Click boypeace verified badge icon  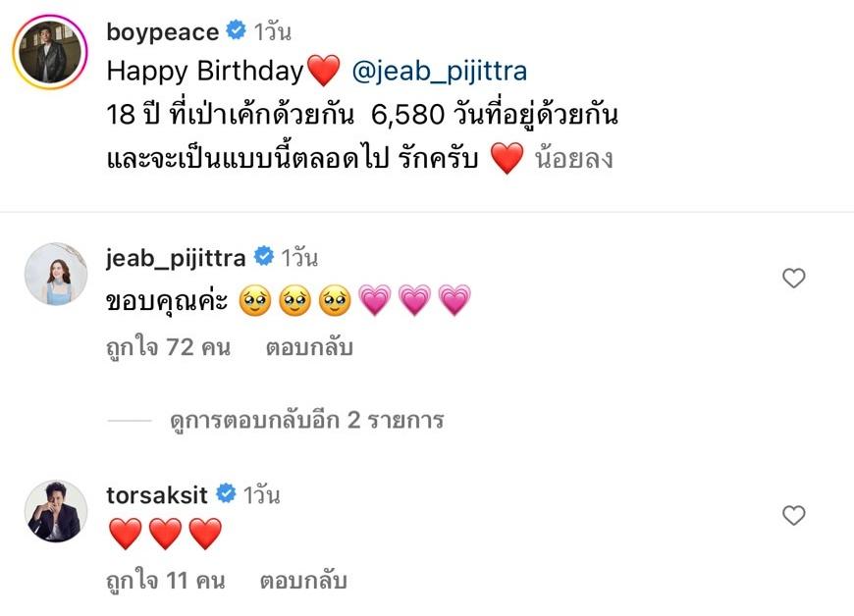click(x=236, y=30)
